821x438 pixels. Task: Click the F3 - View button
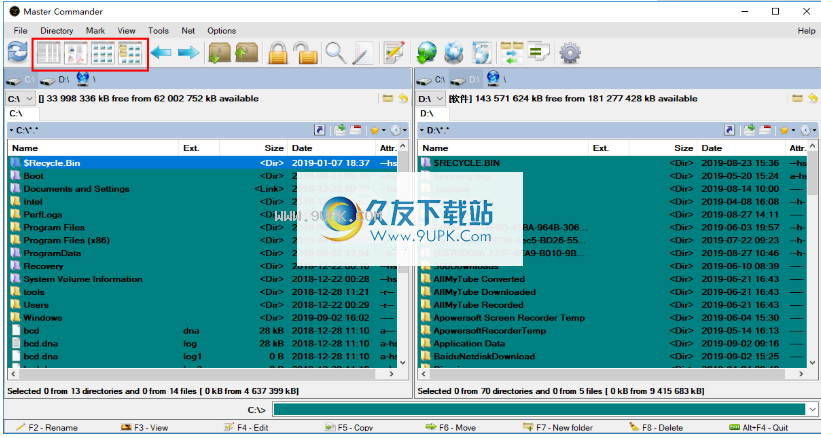click(x=145, y=428)
